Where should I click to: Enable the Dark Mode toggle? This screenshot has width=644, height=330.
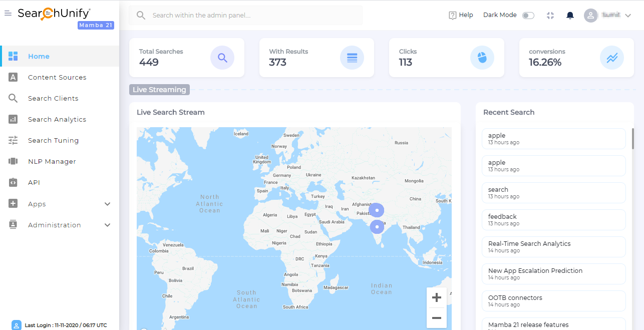tap(528, 16)
